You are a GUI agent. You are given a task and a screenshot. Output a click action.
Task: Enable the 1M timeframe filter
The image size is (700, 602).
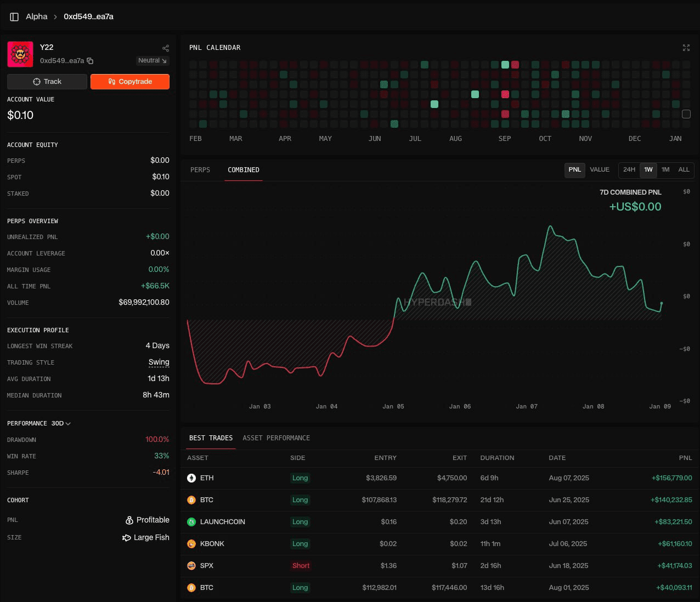click(665, 170)
